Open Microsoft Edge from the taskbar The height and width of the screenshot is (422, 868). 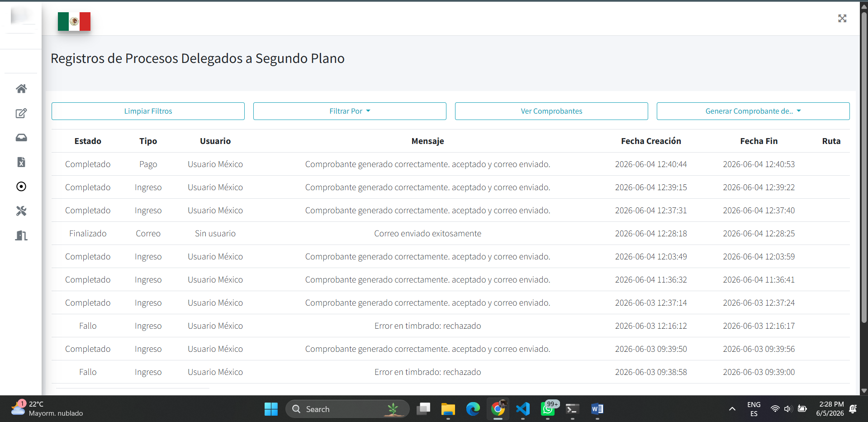click(473, 409)
